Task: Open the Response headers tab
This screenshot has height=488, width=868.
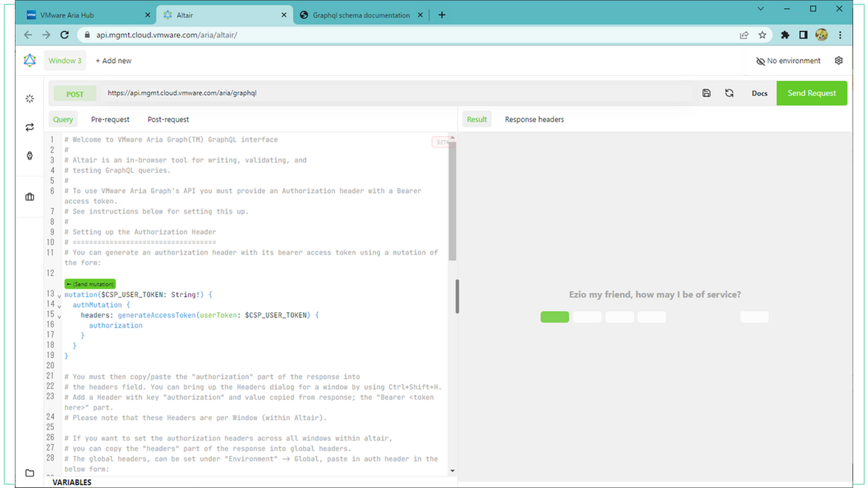Action: [535, 119]
